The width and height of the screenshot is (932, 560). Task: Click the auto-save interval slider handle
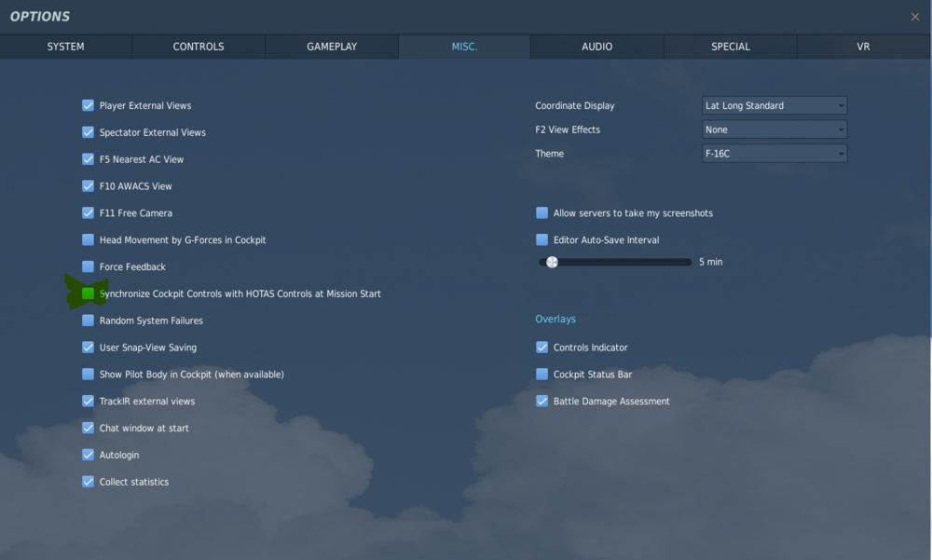coord(552,262)
